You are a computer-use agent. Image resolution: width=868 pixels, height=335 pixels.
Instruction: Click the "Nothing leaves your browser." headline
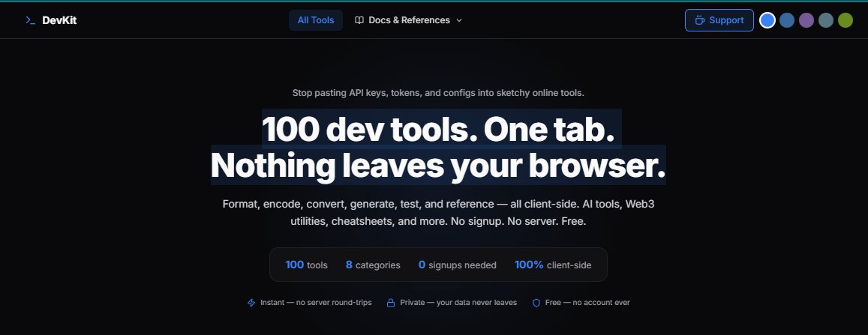point(438,166)
